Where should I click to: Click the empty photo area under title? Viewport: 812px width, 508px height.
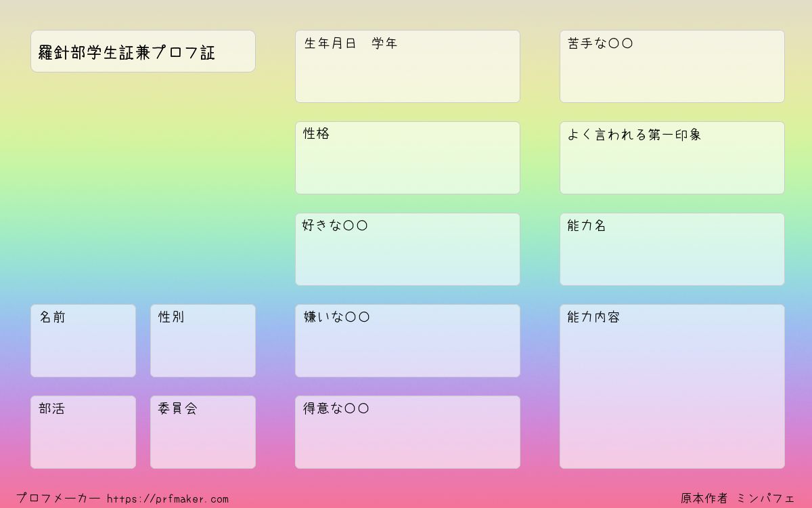pos(143,188)
